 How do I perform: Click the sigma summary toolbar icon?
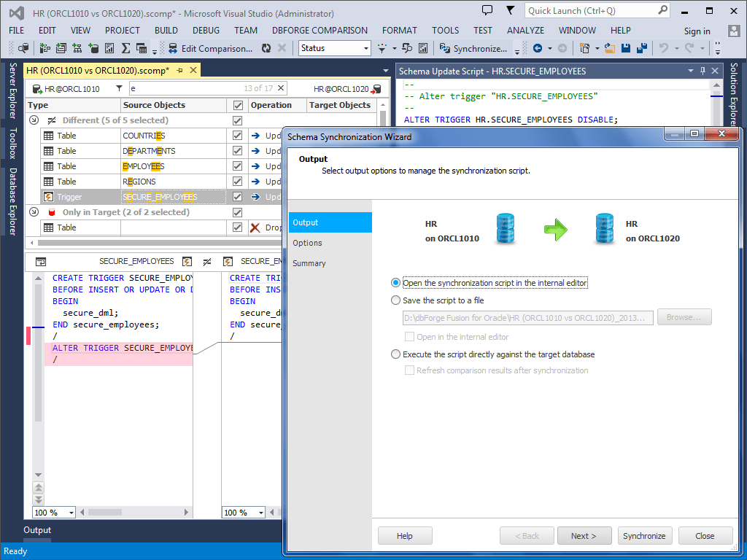point(125,48)
